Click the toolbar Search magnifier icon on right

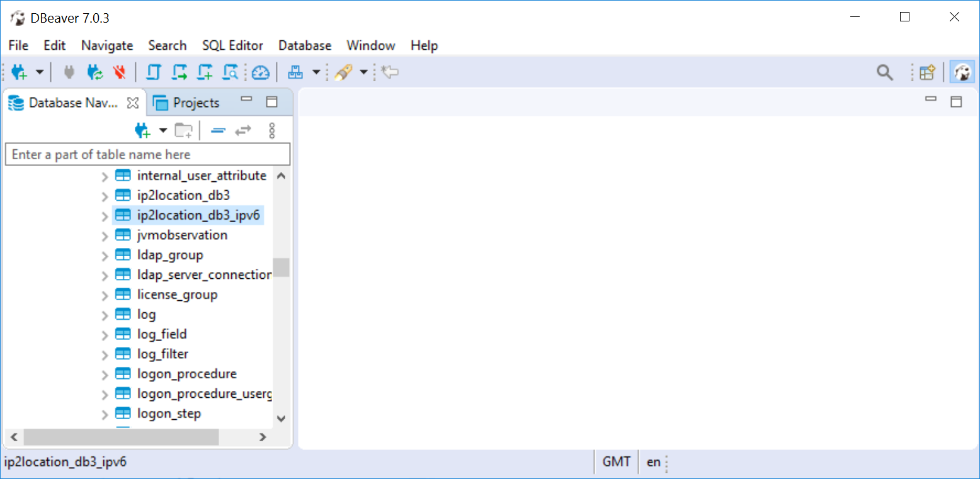coord(885,72)
